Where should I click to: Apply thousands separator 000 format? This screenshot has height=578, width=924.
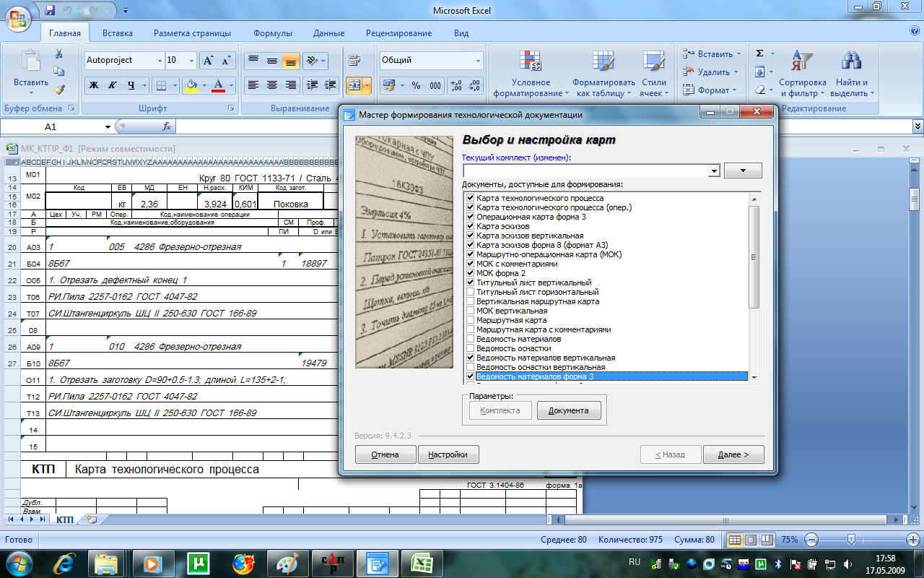pyautogui.click(x=435, y=85)
